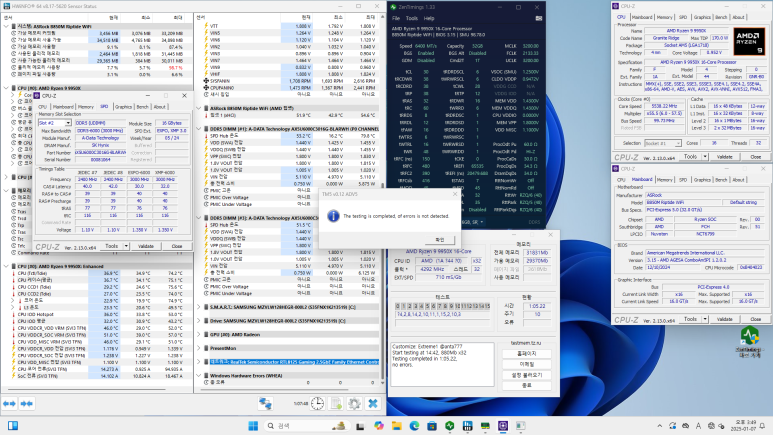Open Windows Start button on taskbar

[253, 426]
